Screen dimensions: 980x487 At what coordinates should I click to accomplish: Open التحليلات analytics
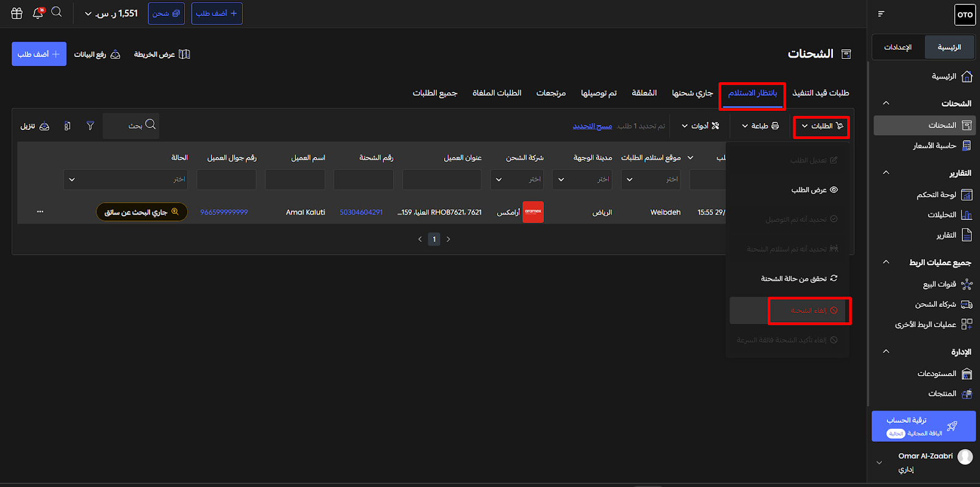949,215
